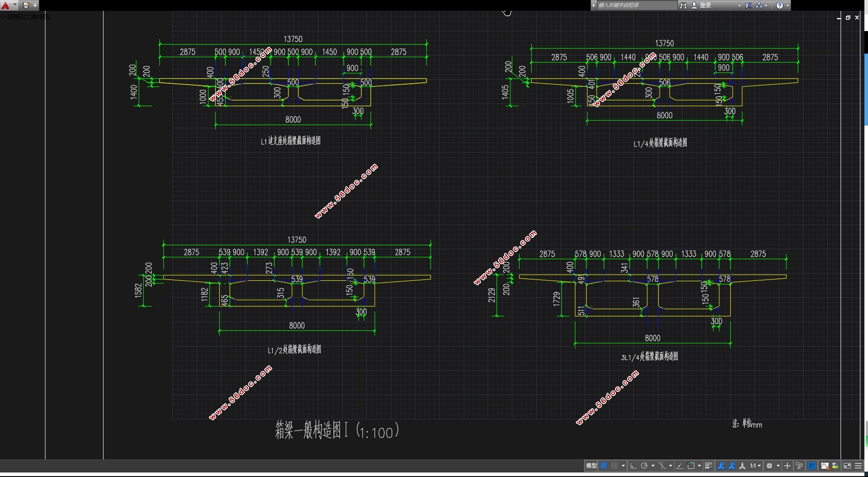868x477 pixels.
Task: Open the status bar customization menu
Action: 859,466
